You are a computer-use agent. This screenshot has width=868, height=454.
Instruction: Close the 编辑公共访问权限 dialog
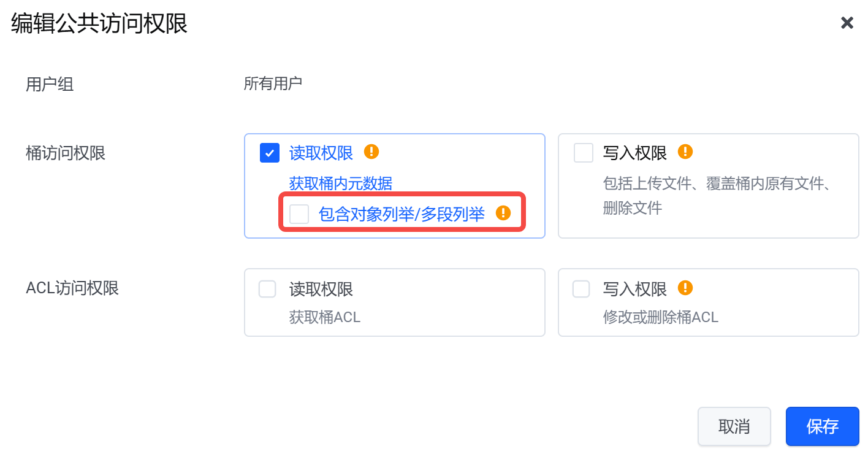[847, 23]
